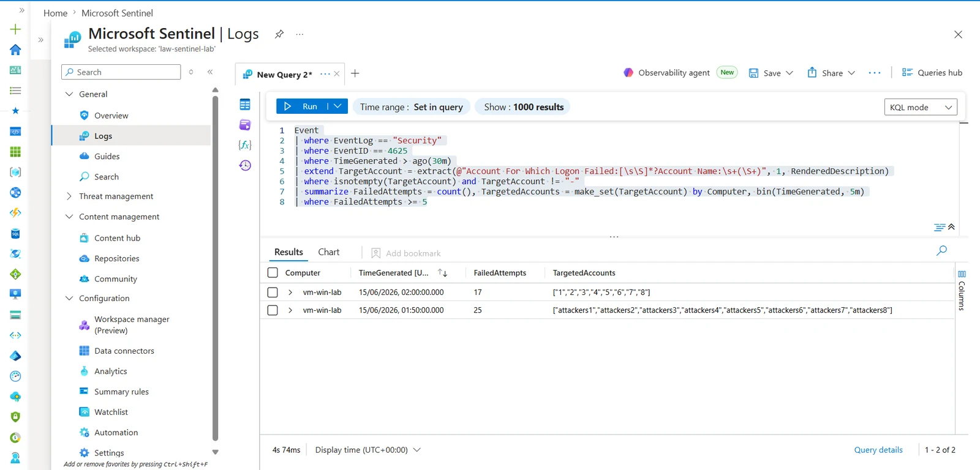Image resolution: width=980 pixels, height=470 pixels.
Task: Focus the sidebar Search input field
Action: (x=121, y=72)
